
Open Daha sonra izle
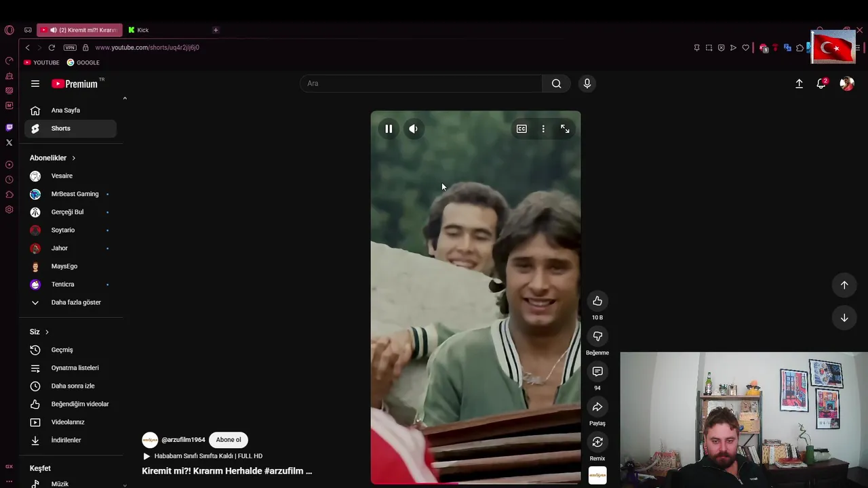pyautogui.click(x=71, y=386)
